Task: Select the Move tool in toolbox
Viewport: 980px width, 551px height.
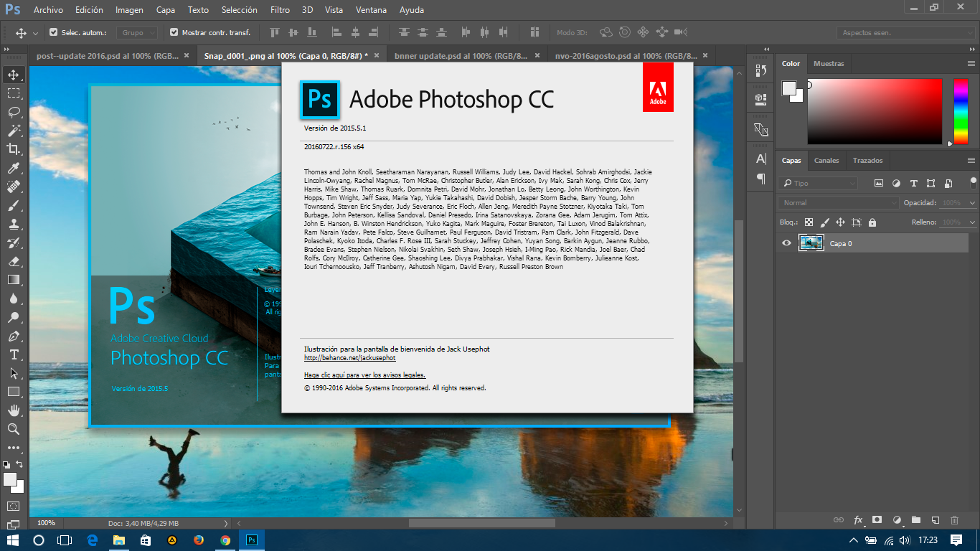Action: tap(14, 75)
